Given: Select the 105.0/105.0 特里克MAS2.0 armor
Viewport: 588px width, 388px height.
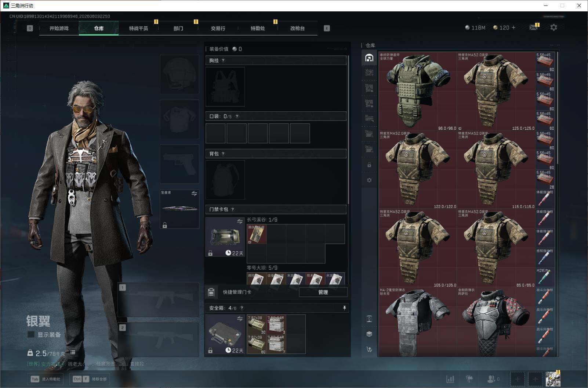Looking at the screenshot, I should pyautogui.click(x=418, y=249).
